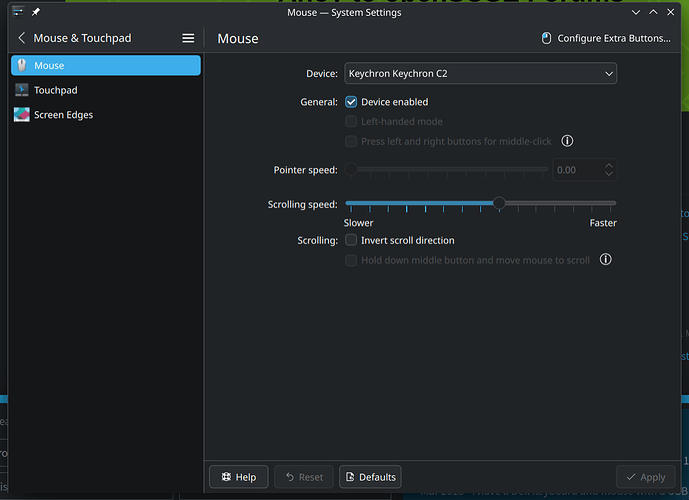Open the Device dropdown showing Keychron C2

coord(480,73)
